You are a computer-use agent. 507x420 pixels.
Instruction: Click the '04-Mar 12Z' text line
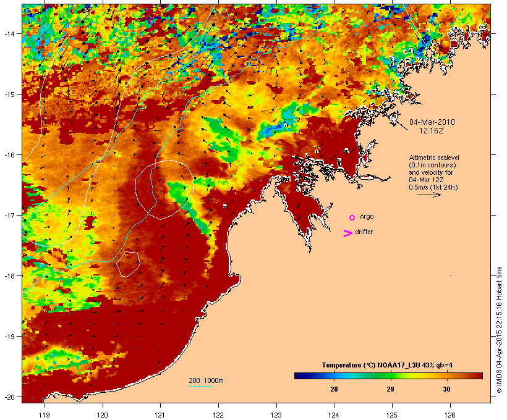tap(426, 180)
